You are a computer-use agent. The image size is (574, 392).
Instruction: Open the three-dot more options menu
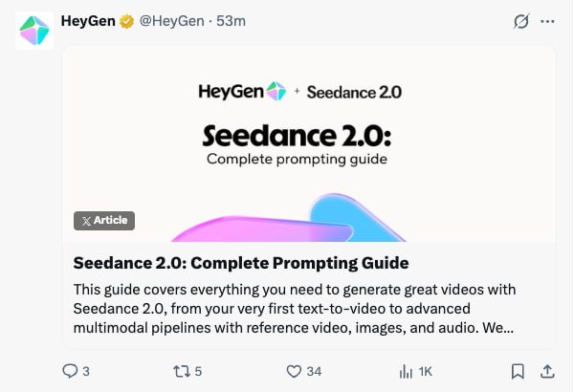coord(547,21)
